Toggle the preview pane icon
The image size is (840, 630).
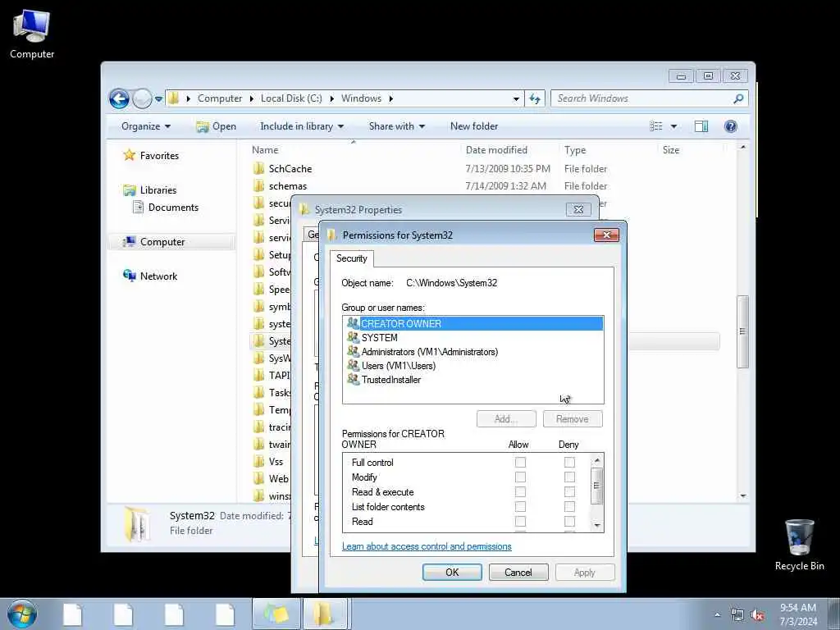(x=701, y=126)
